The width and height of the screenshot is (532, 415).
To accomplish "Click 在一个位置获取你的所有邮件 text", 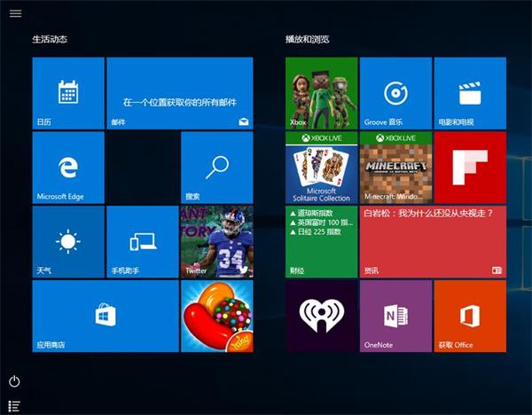I will click(x=180, y=102).
